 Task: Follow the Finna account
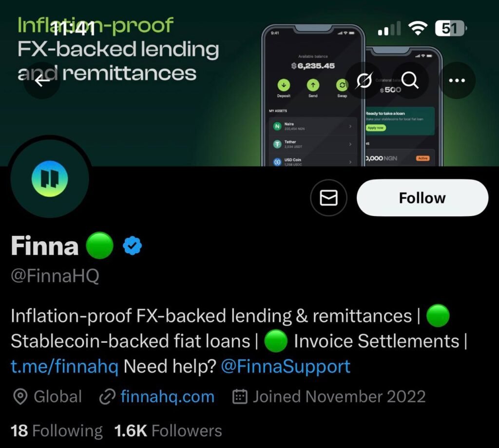[422, 198]
